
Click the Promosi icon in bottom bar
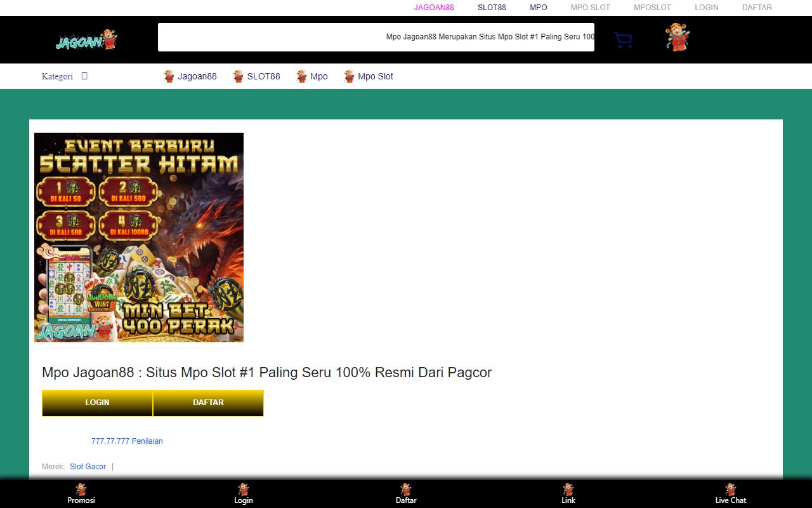(81, 490)
